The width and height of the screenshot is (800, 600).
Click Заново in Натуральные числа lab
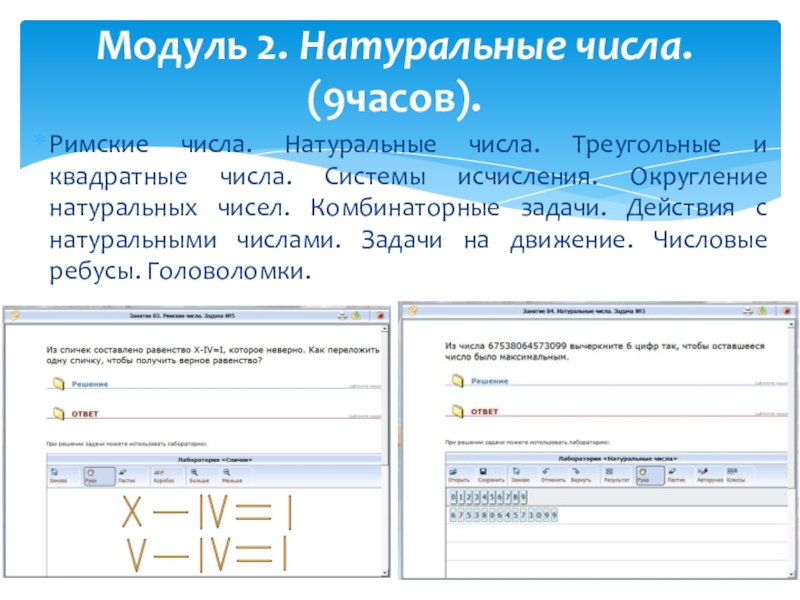coord(520,475)
